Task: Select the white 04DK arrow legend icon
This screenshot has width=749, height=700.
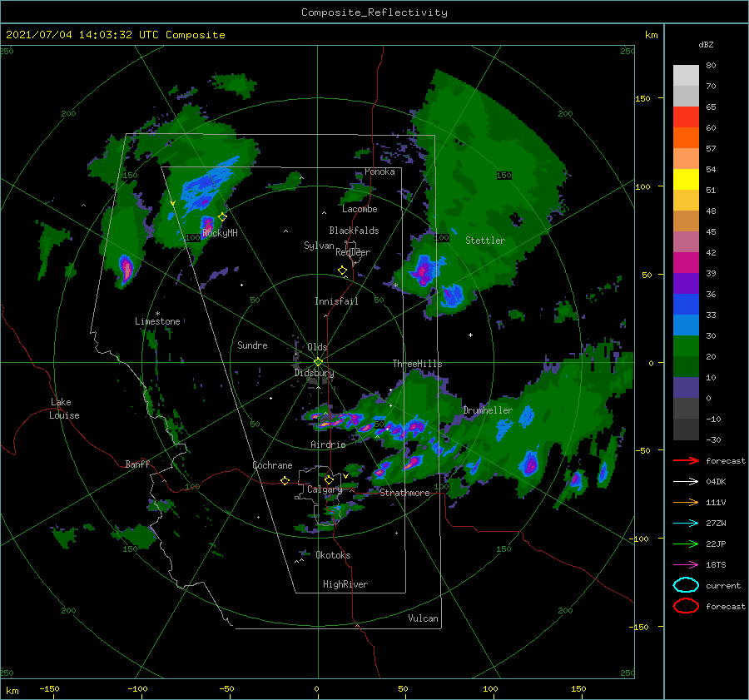Action: [686, 481]
